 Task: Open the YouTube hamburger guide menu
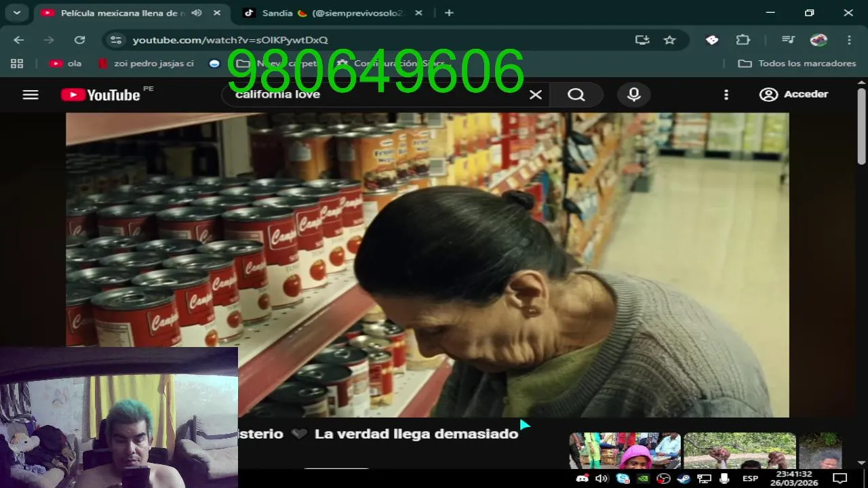pyautogui.click(x=31, y=95)
